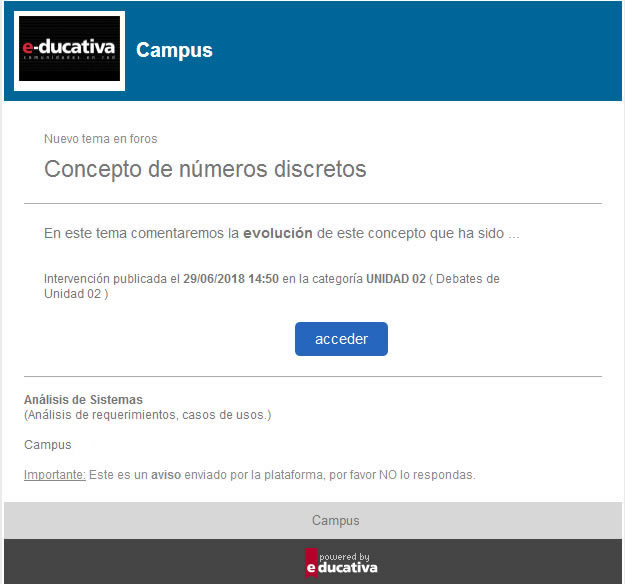Click the ducativa wordmark in dark footer
This screenshot has width=625, height=584.
[x=348, y=567]
